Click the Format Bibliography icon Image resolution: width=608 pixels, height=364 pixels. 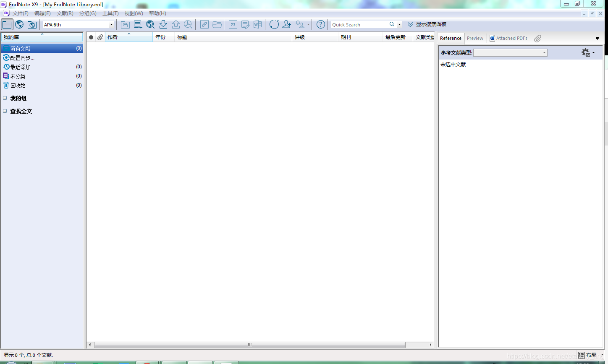click(x=246, y=24)
